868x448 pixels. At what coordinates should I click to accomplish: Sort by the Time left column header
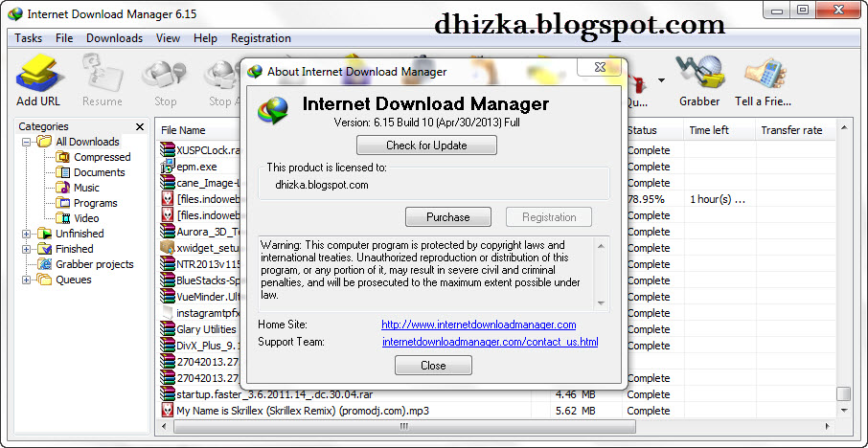point(709,130)
